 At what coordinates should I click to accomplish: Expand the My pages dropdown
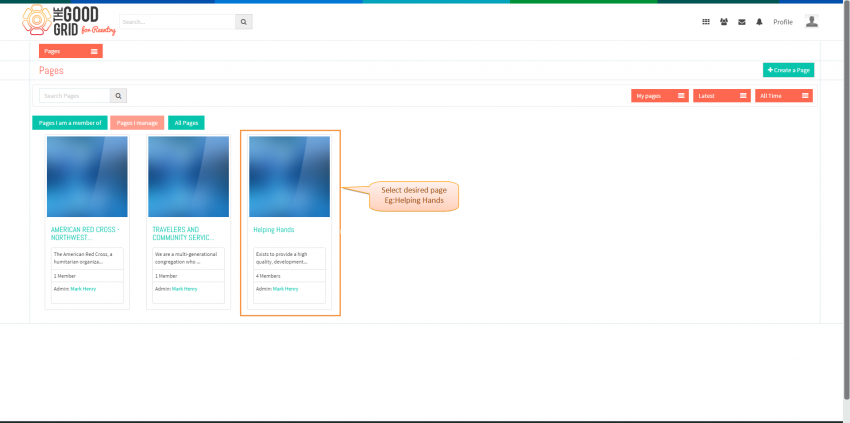pyautogui.click(x=660, y=96)
